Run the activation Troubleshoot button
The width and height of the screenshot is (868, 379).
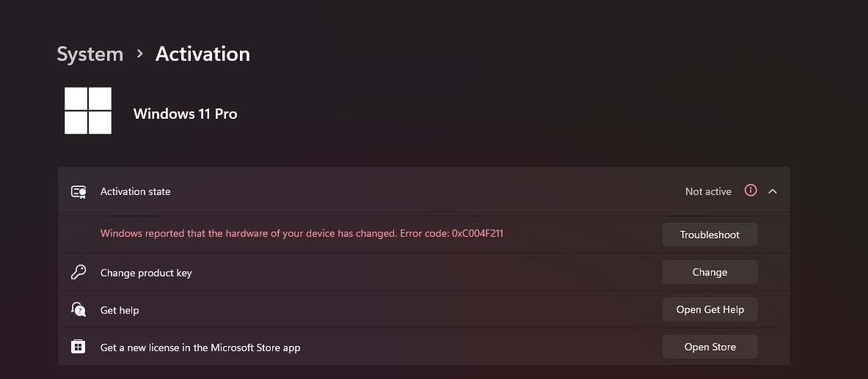pos(710,235)
